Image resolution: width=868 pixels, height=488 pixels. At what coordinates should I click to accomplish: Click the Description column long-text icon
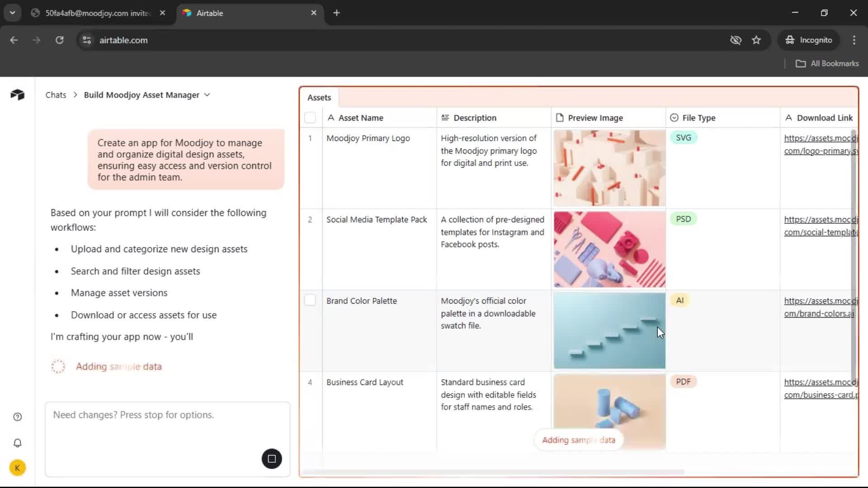pos(445,118)
